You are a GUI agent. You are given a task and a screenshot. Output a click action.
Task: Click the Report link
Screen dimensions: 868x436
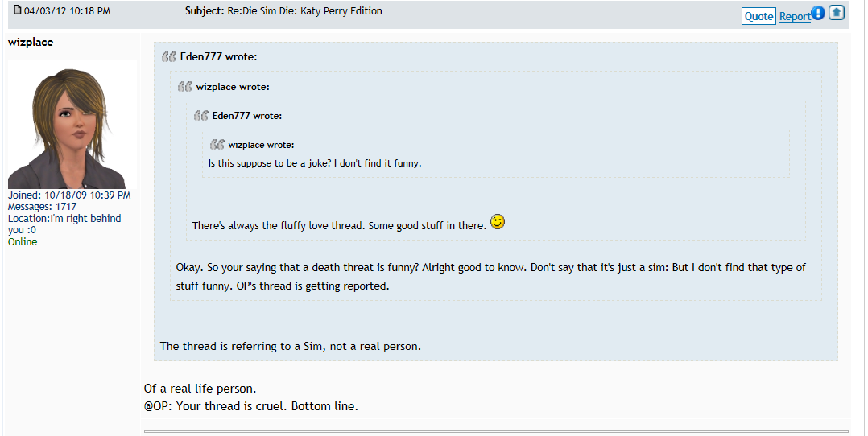pos(795,17)
